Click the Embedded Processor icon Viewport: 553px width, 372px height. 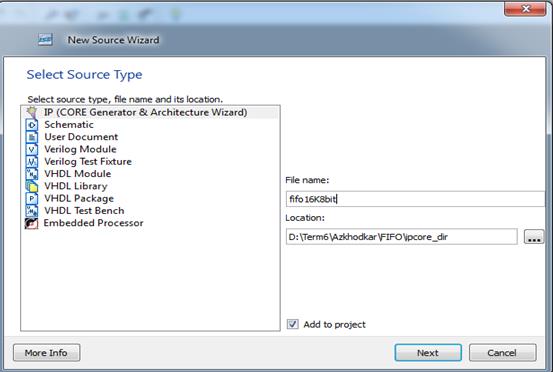[32, 223]
